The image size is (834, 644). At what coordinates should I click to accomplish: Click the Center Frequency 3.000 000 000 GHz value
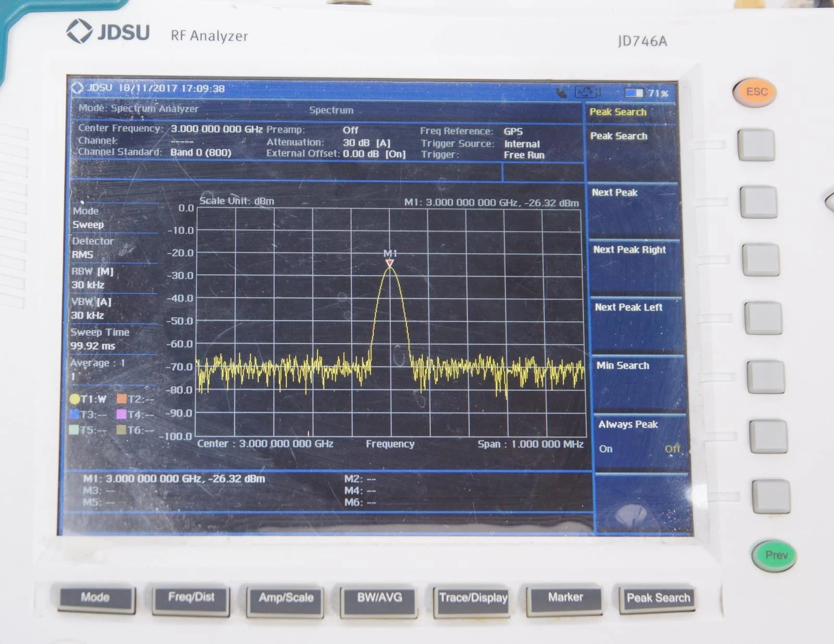(x=216, y=129)
